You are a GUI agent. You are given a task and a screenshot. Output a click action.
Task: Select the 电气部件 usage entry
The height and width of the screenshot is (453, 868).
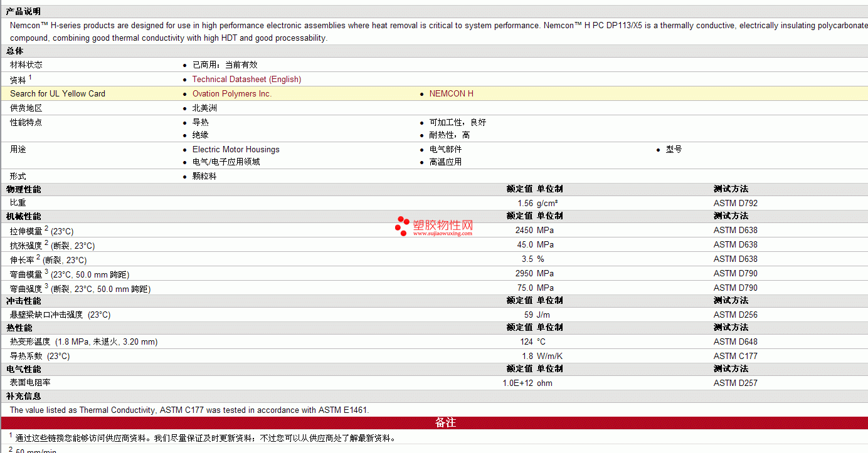(445, 150)
